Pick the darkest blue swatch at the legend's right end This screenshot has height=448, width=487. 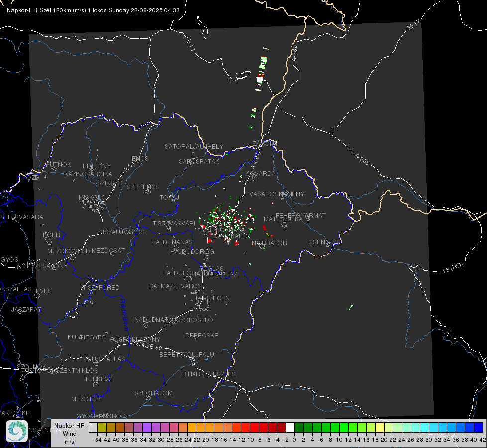479,428
